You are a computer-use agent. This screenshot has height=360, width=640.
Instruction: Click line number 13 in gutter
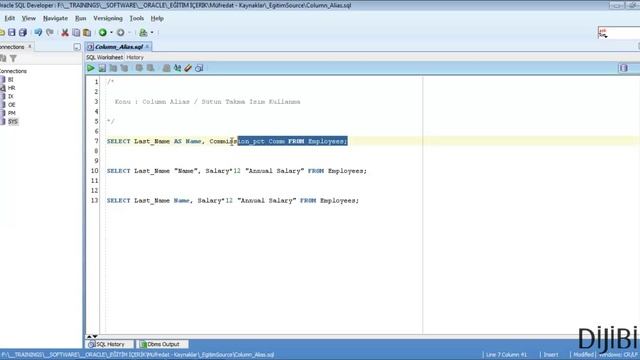coord(94,201)
